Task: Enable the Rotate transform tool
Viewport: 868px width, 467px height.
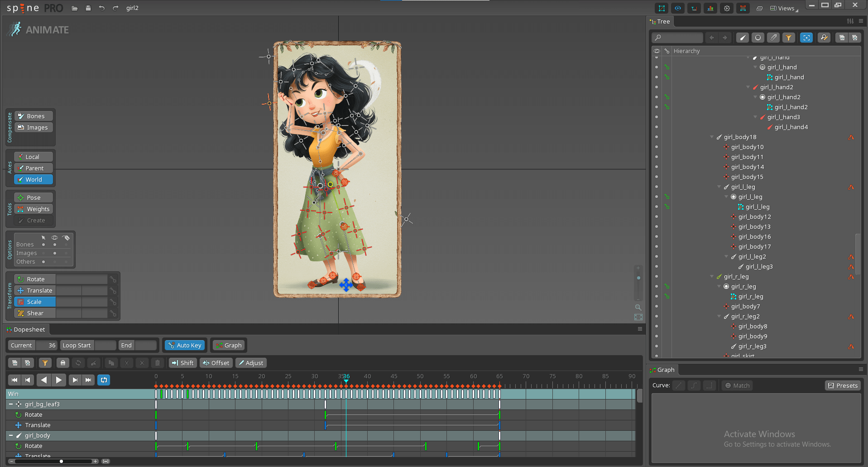Action: (x=34, y=279)
